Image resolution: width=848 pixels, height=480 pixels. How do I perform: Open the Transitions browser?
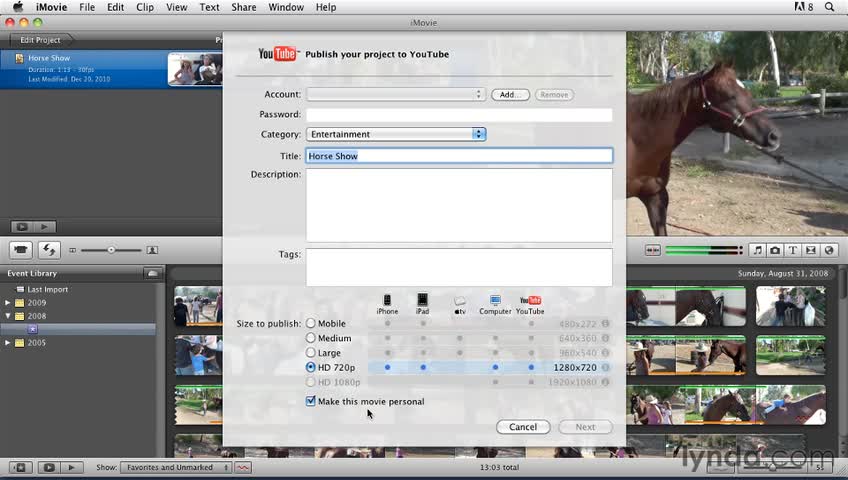(811, 250)
